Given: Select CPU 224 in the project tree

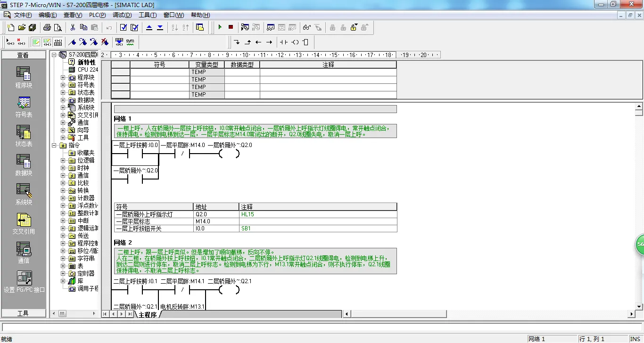Looking at the screenshot, I should (88, 70).
